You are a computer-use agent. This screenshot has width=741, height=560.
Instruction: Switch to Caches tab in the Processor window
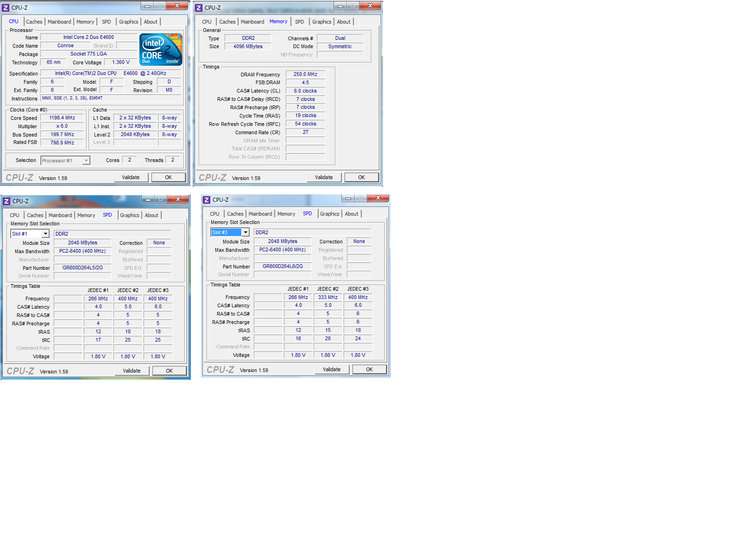[34, 22]
